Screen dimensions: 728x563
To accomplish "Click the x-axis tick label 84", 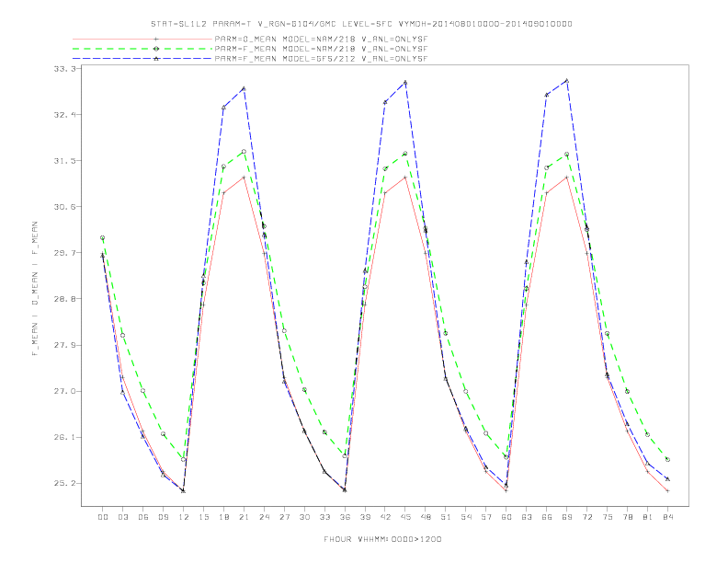I will point(668,517).
